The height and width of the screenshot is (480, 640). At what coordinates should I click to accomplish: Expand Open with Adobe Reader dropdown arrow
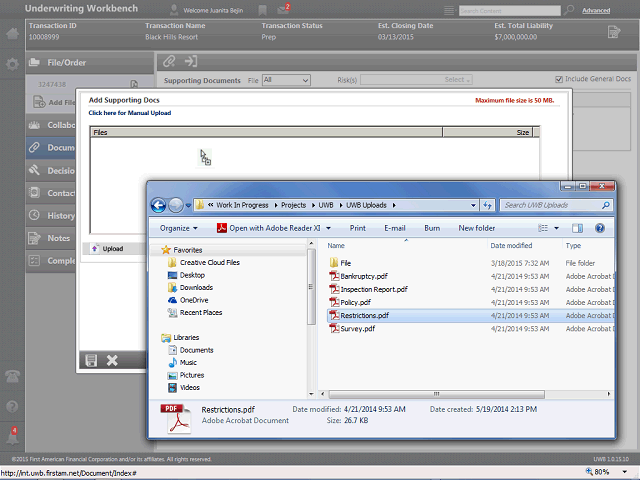point(329,228)
